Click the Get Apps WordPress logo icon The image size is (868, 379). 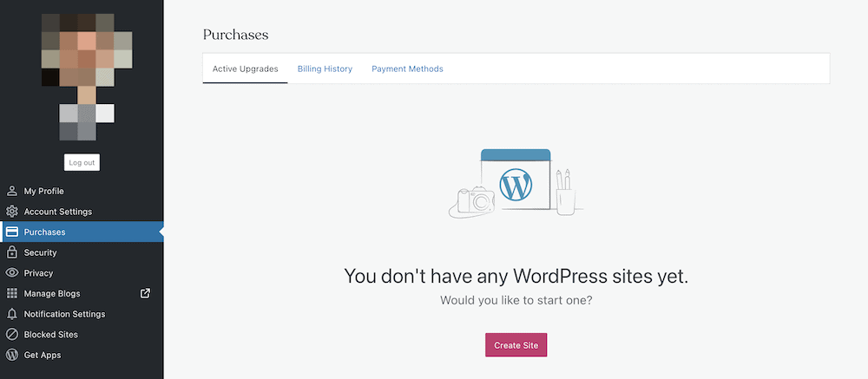[x=11, y=356]
